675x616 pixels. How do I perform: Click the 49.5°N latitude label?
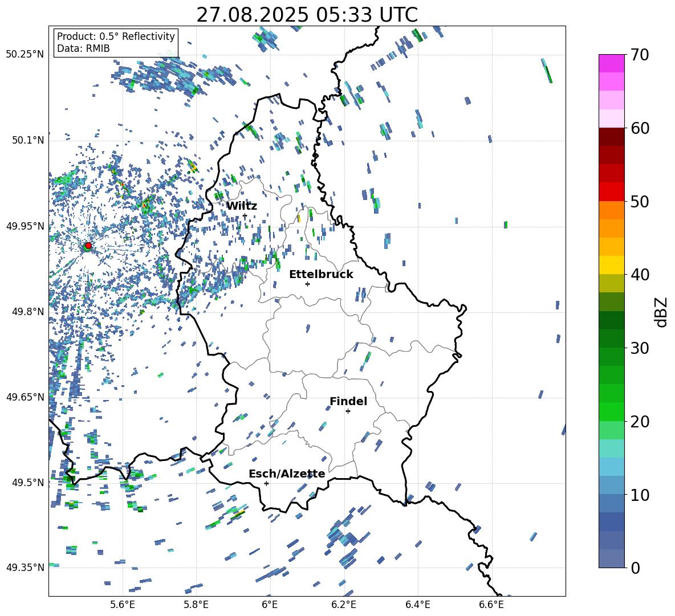point(27,483)
